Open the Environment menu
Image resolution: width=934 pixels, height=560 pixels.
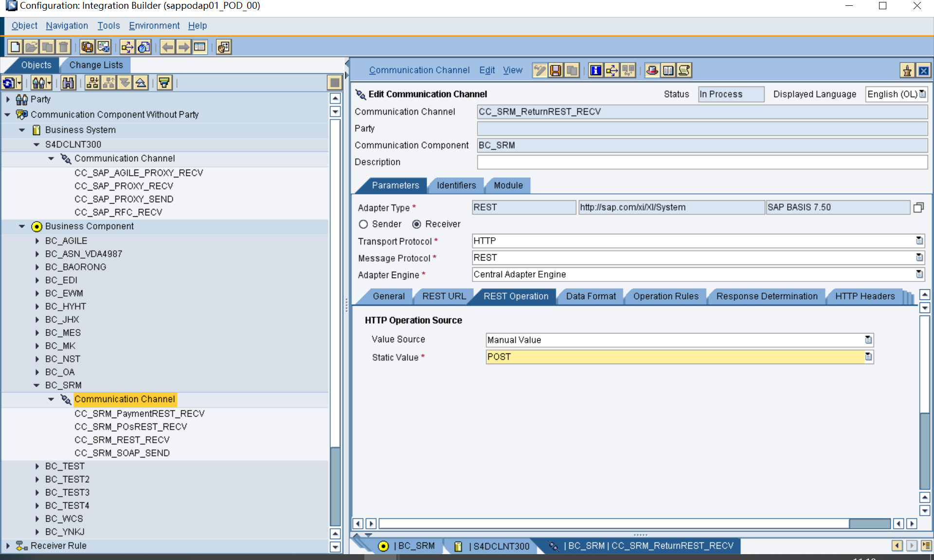(x=154, y=26)
